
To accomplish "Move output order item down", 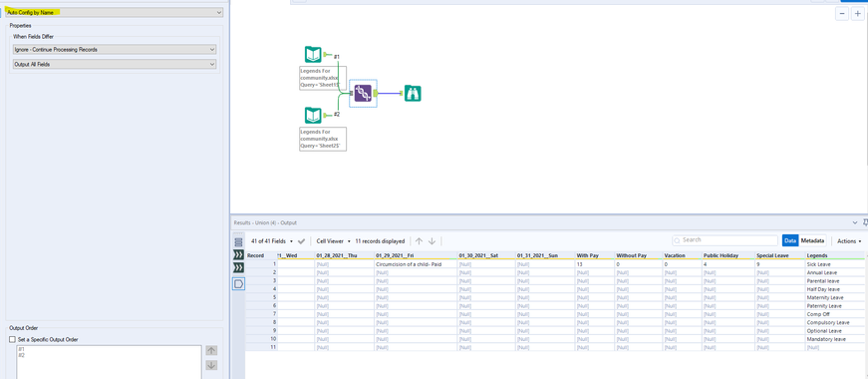I will point(211,365).
